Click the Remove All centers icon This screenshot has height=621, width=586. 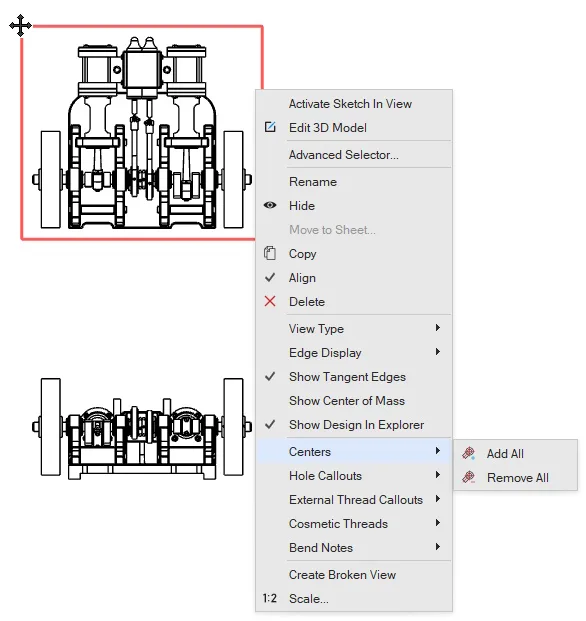click(x=469, y=477)
